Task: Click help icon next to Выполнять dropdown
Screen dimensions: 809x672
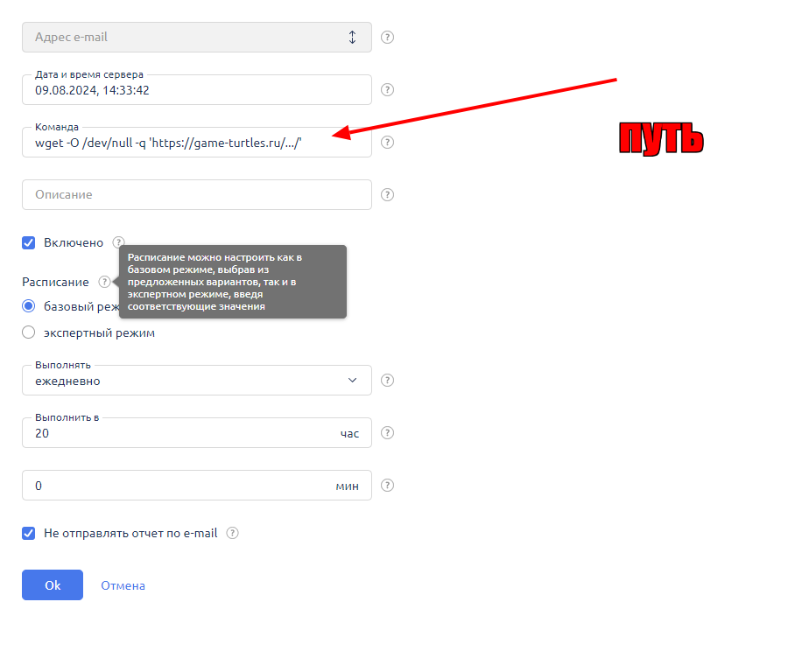Action: 388,381
